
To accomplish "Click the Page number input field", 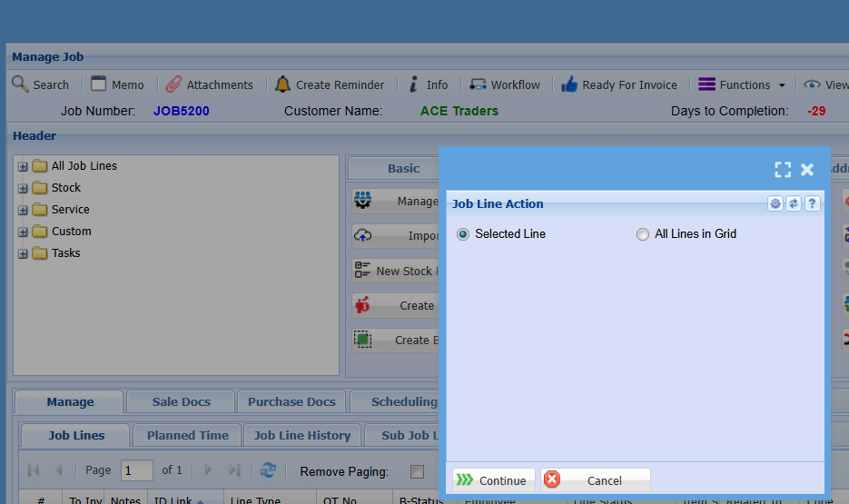I will 137,470.
